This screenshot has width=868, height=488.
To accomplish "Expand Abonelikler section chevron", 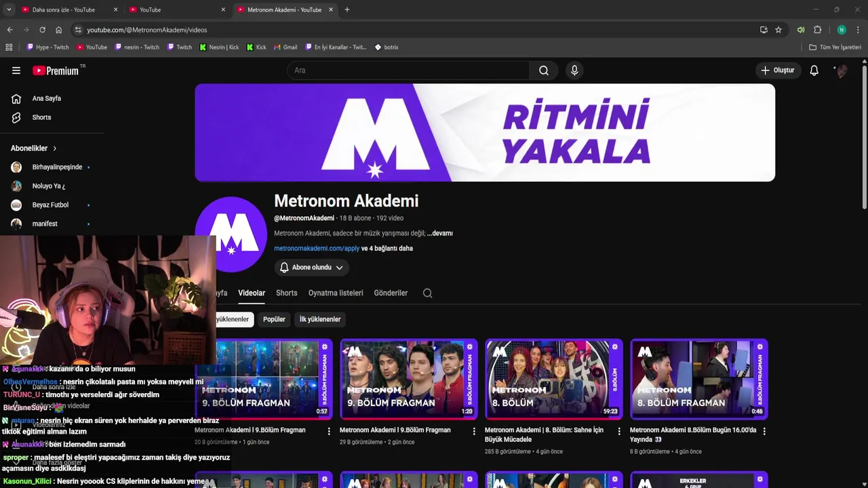I will pyautogui.click(x=55, y=148).
